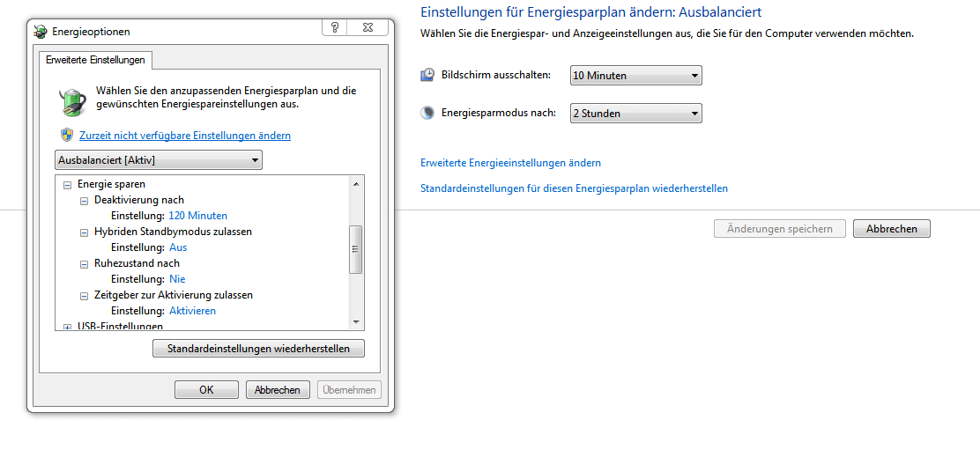The width and height of the screenshot is (980, 457).
Task: Open the Energiesparmodus nach 2 Stunden dropdown
Action: click(636, 113)
